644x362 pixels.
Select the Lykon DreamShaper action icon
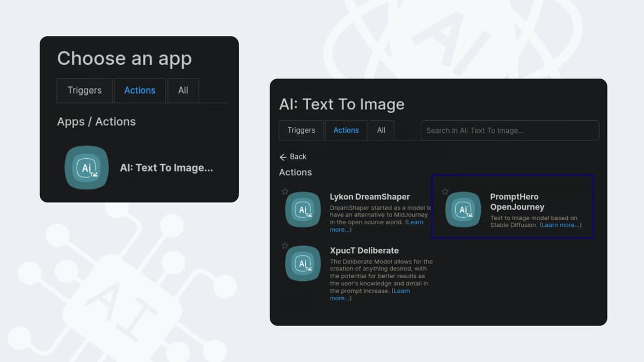303,209
